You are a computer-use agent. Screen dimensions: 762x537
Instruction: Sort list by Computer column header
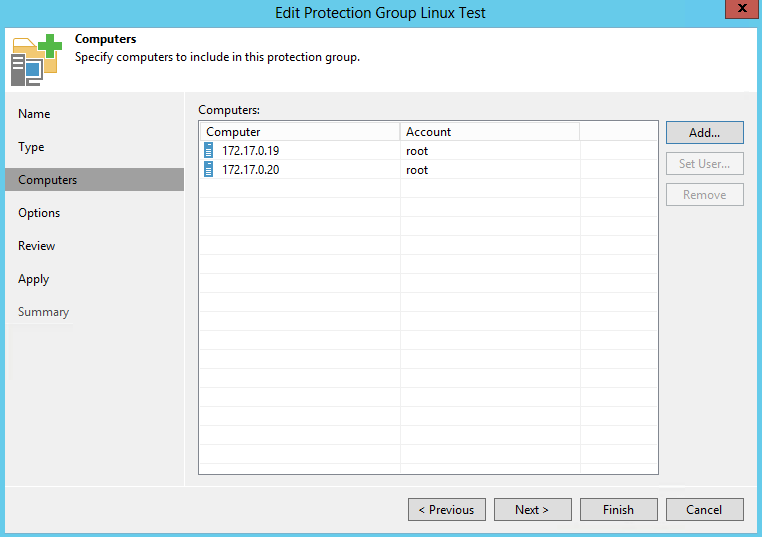(x=299, y=132)
